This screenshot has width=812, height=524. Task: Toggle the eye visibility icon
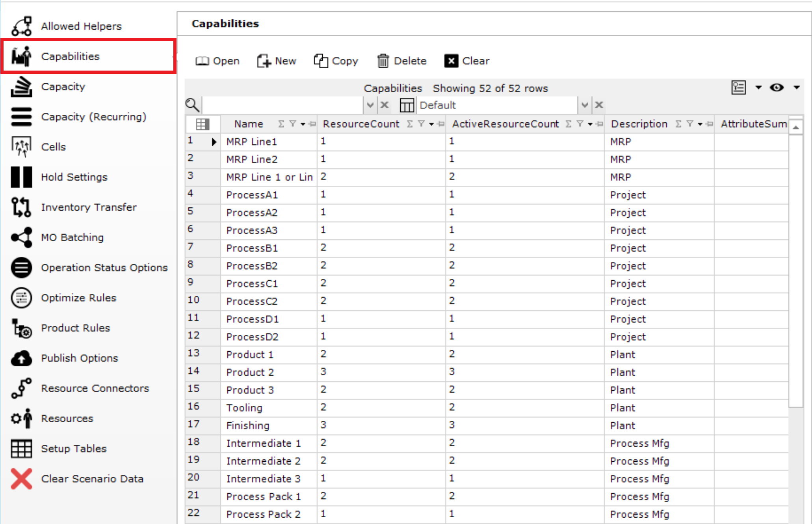pyautogui.click(x=777, y=88)
